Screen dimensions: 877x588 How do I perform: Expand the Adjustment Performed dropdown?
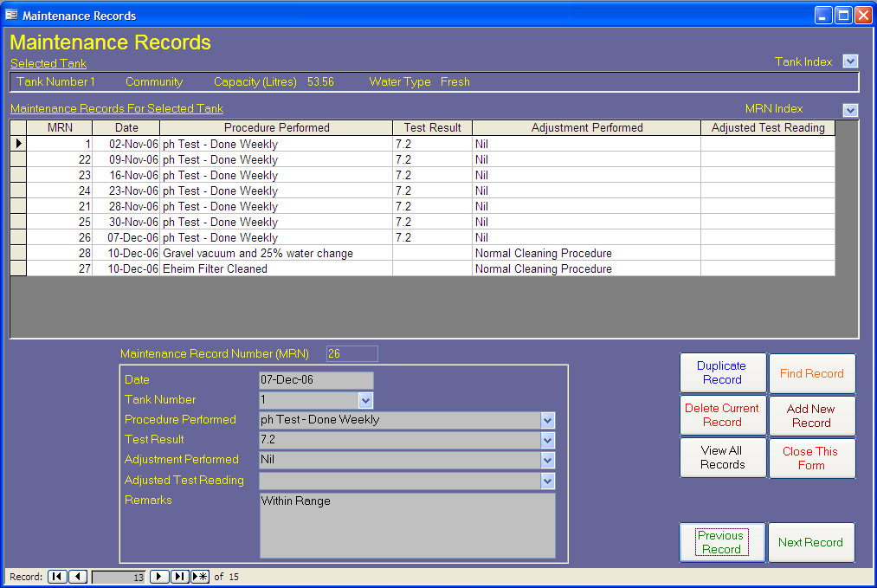coord(547,461)
